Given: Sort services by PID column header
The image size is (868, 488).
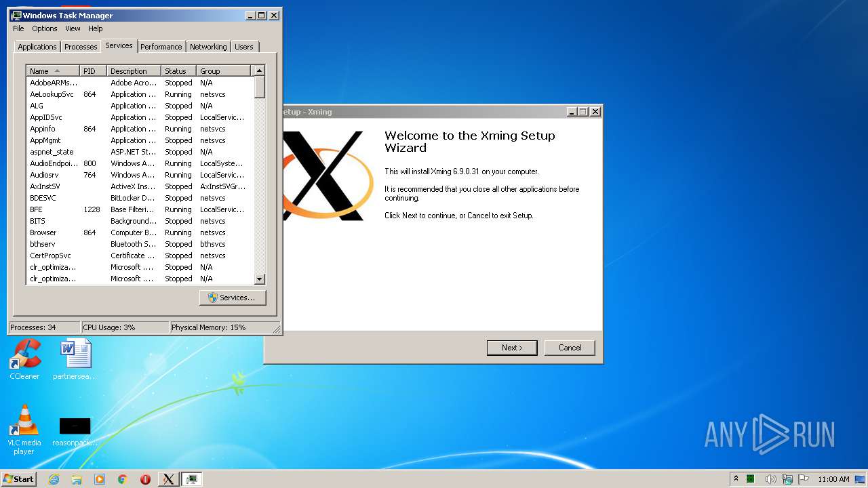Looking at the screenshot, I should (x=94, y=71).
